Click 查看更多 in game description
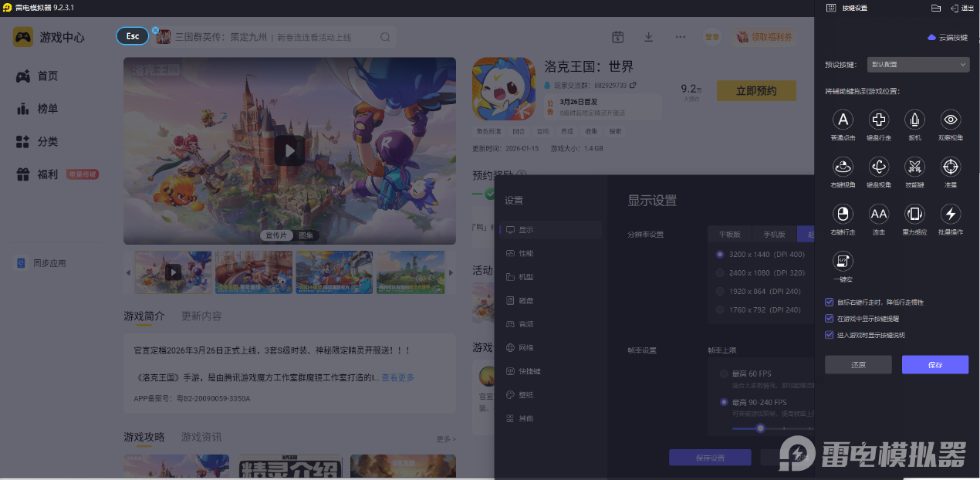Viewport: 980px width, 480px height. tap(397, 377)
